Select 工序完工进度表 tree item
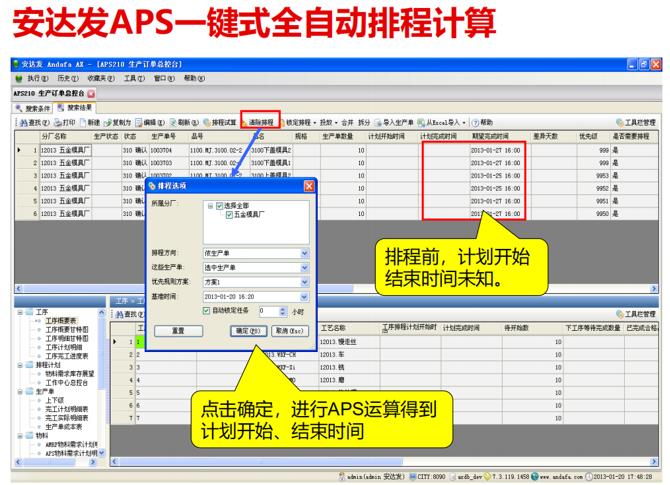This screenshot has width=670, height=485. click(x=67, y=356)
